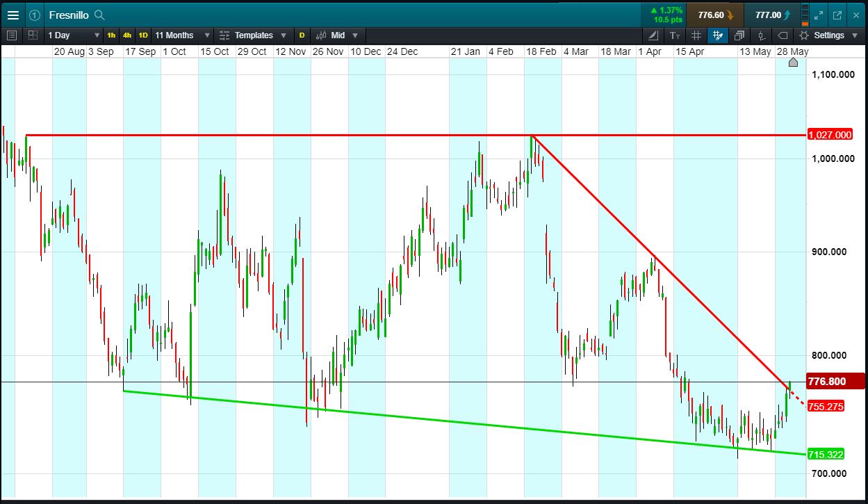Click the Fresnillo instrument title

(x=68, y=15)
